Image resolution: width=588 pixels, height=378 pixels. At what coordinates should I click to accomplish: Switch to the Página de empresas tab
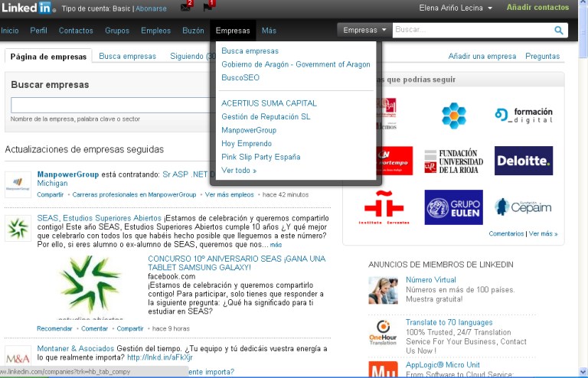(48, 57)
